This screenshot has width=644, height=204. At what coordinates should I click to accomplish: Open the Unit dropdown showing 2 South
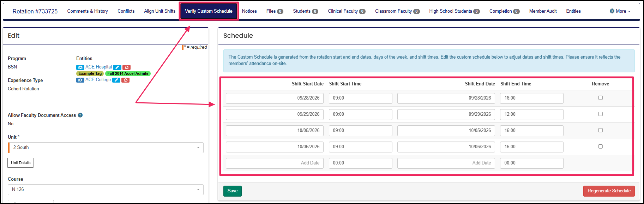click(x=106, y=148)
